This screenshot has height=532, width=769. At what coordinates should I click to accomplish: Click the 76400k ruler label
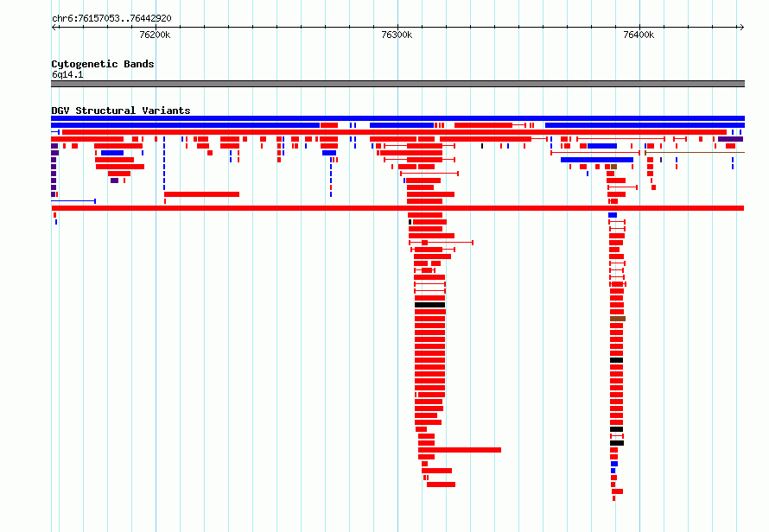639,35
